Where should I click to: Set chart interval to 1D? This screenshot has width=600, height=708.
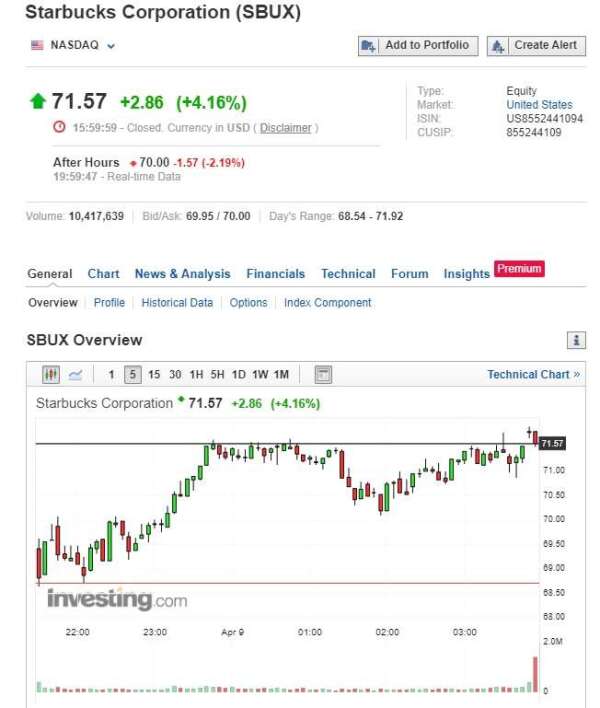click(238, 374)
